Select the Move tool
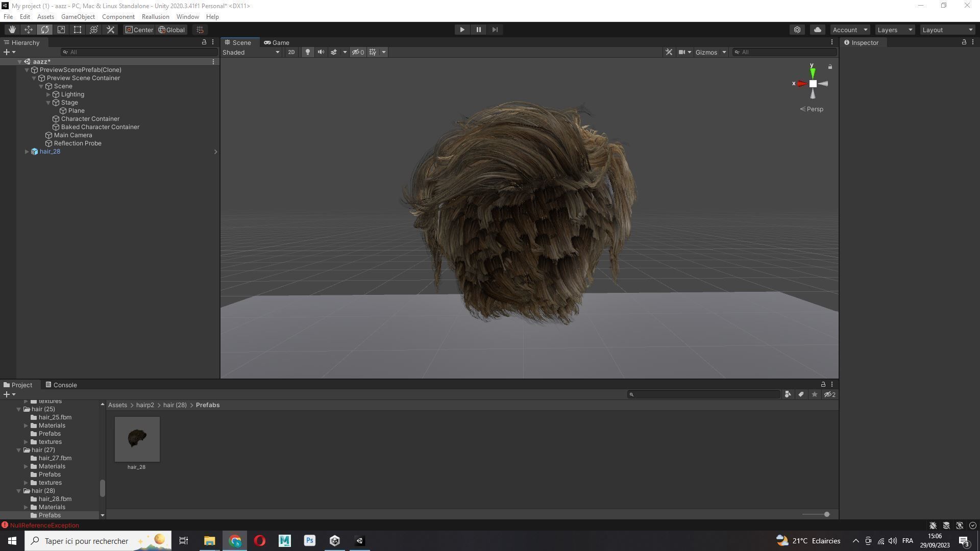Screen dimensions: 980x551 28,30
